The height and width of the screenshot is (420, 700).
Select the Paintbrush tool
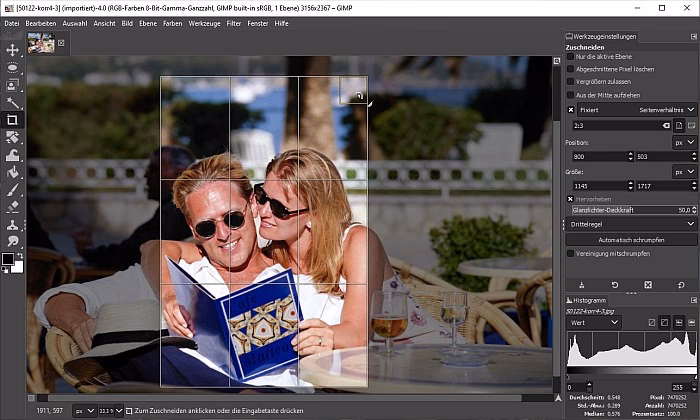pyautogui.click(x=14, y=189)
